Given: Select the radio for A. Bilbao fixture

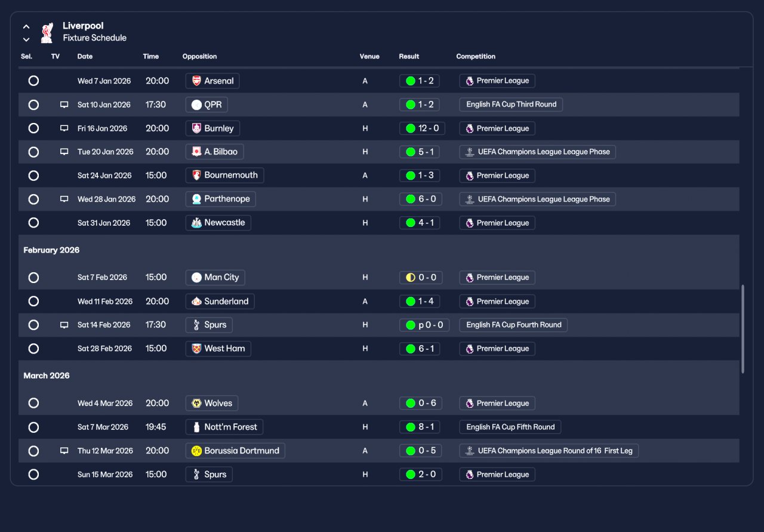Looking at the screenshot, I should click(x=33, y=152).
